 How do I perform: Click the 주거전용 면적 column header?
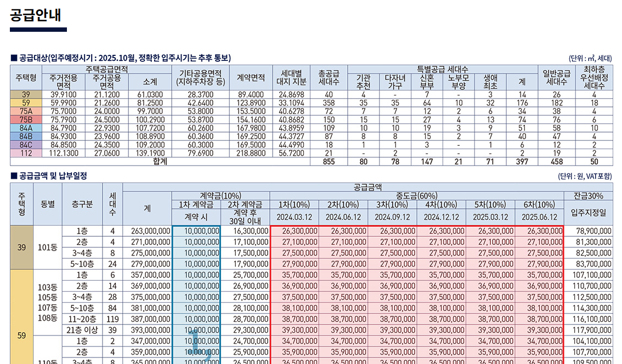pos(64,82)
